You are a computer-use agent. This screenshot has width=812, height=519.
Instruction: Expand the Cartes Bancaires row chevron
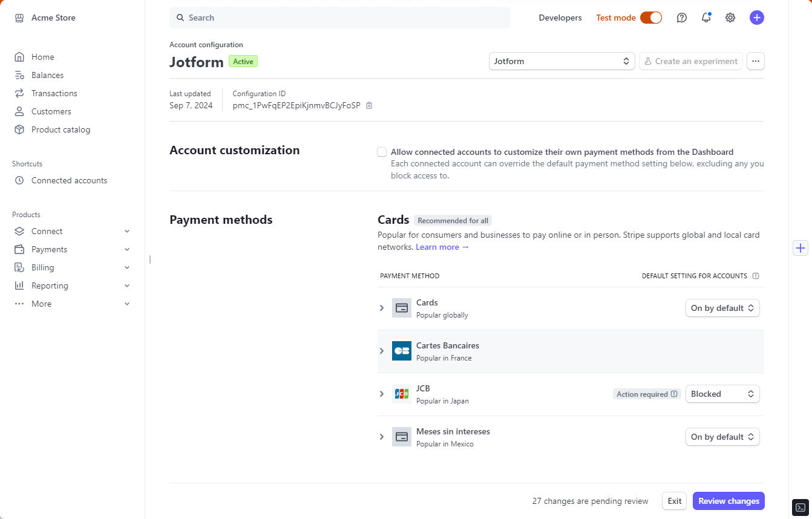[382, 351]
